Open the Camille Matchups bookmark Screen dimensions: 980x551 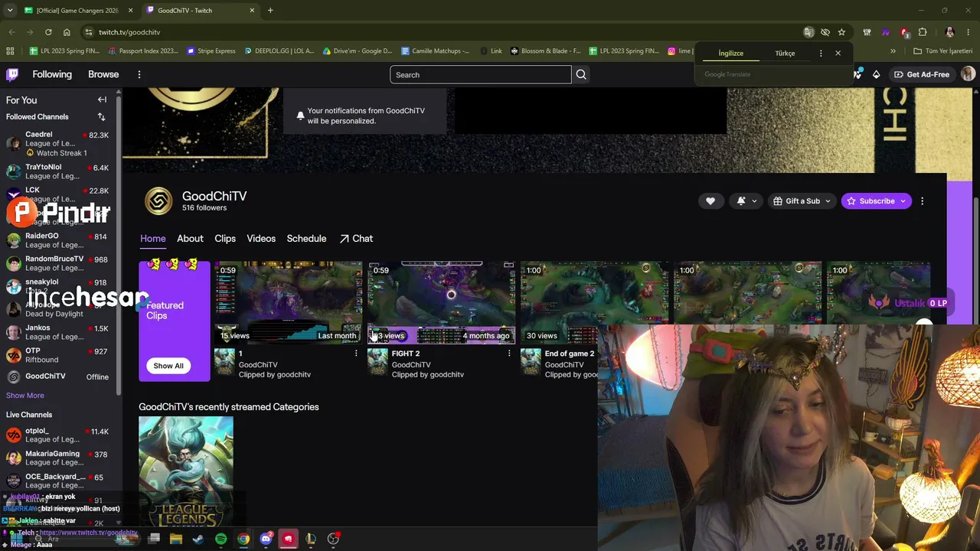pyautogui.click(x=435, y=51)
